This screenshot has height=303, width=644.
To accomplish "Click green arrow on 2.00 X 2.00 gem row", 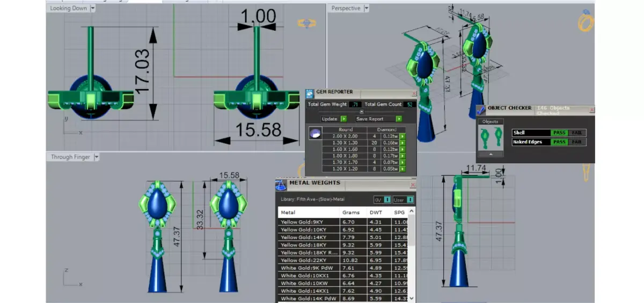I will [x=402, y=136].
